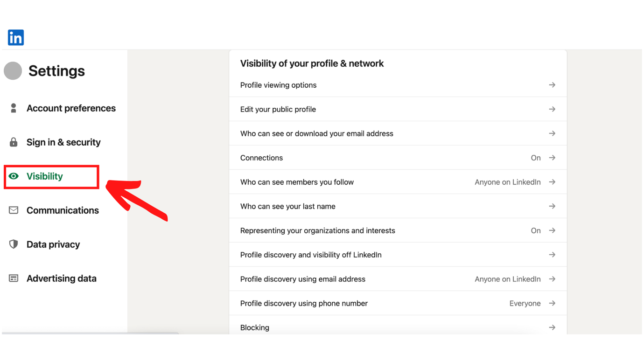Click the arrow next to Edit your public profile
Image resolution: width=644 pixels, height=362 pixels.
pos(552,109)
